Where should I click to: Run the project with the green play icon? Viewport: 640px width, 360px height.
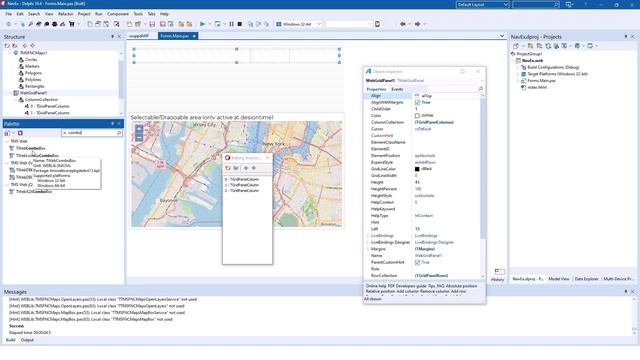202,24
